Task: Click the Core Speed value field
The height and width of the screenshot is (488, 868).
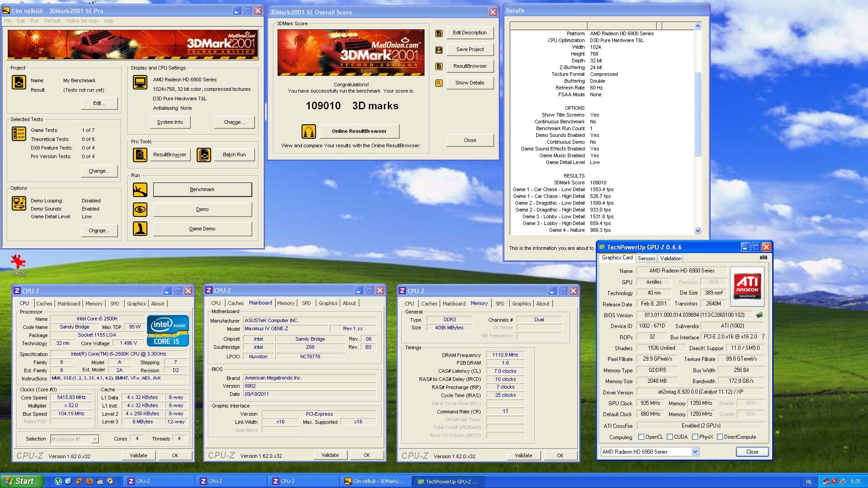Action: click(71, 398)
